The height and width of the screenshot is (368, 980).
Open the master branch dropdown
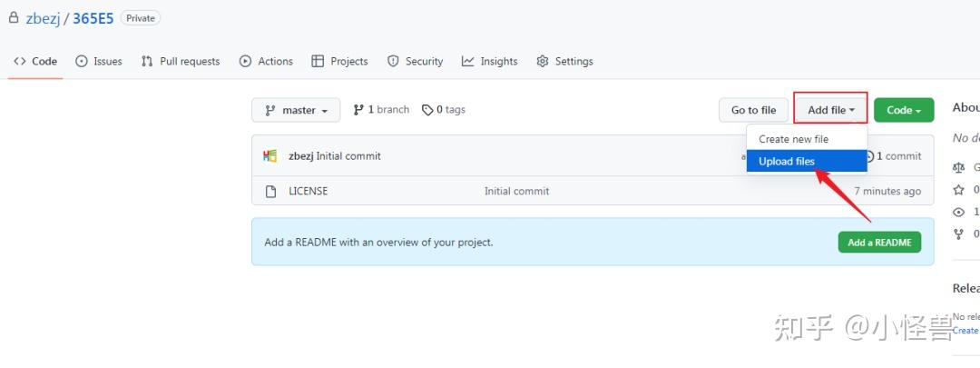click(296, 111)
